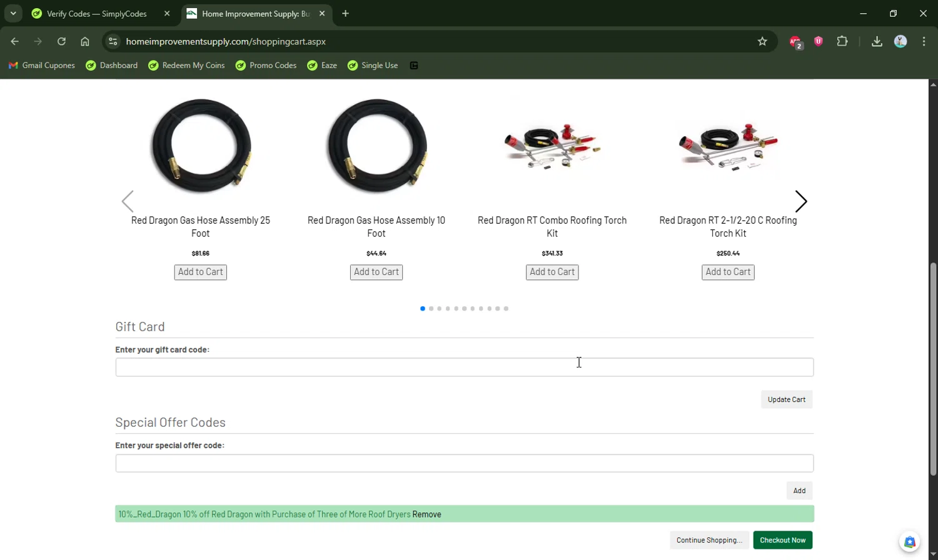Open a new browser tab
The image size is (938, 560).
click(345, 13)
